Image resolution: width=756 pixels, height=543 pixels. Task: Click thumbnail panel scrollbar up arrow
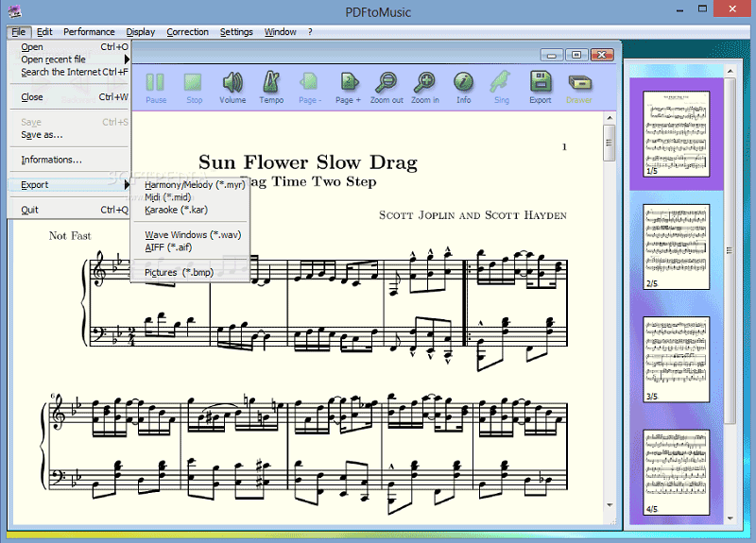click(730, 72)
